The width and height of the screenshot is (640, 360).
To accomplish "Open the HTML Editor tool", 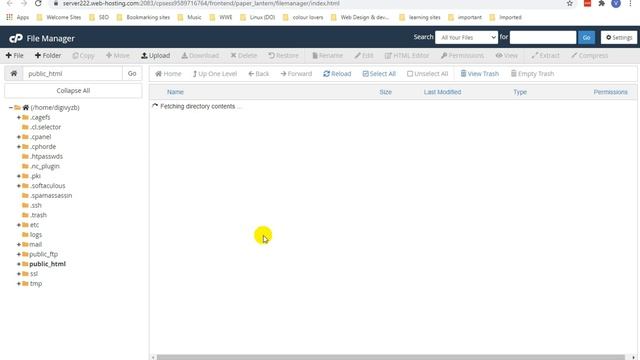I will pyautogui.click(x=407, y=56).
